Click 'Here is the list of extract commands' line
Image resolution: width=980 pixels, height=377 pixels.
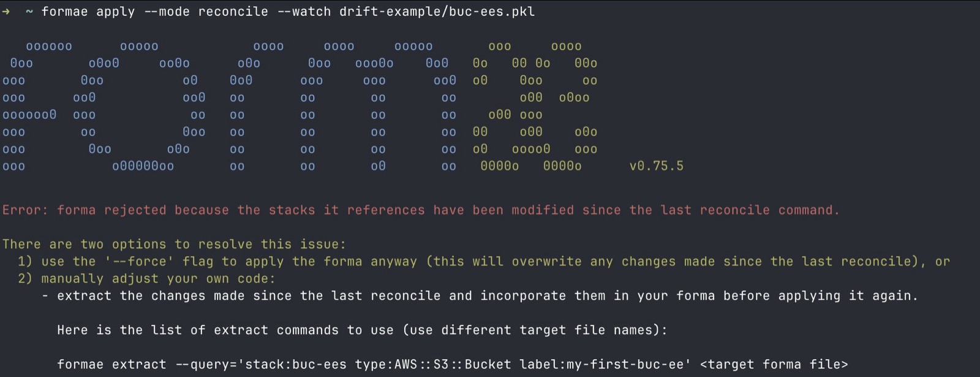[362, 330]
